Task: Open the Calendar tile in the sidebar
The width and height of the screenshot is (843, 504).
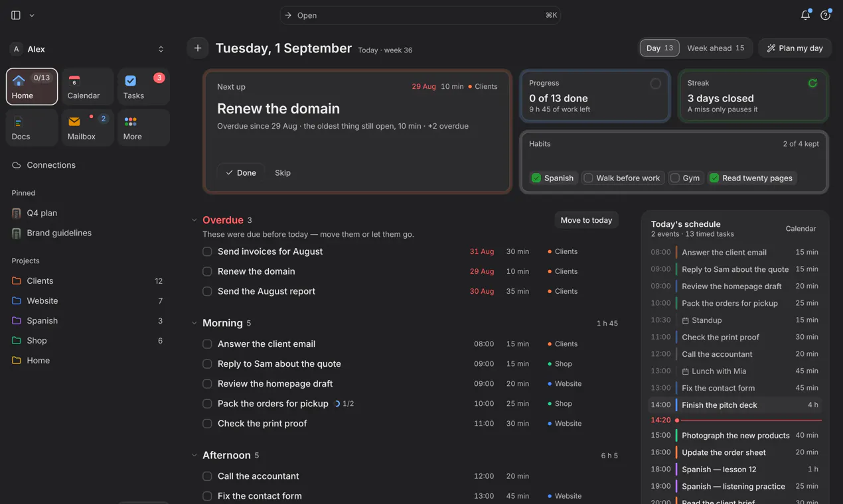Action: (88, 86)
